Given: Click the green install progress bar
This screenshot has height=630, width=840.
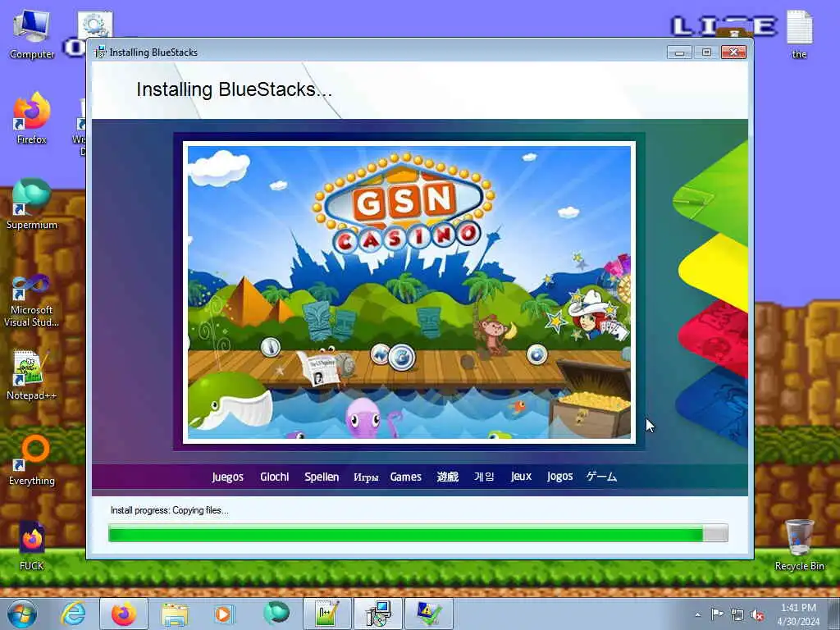Looking at the screenshot, I should pyautogui.click(x=418, y=533).
